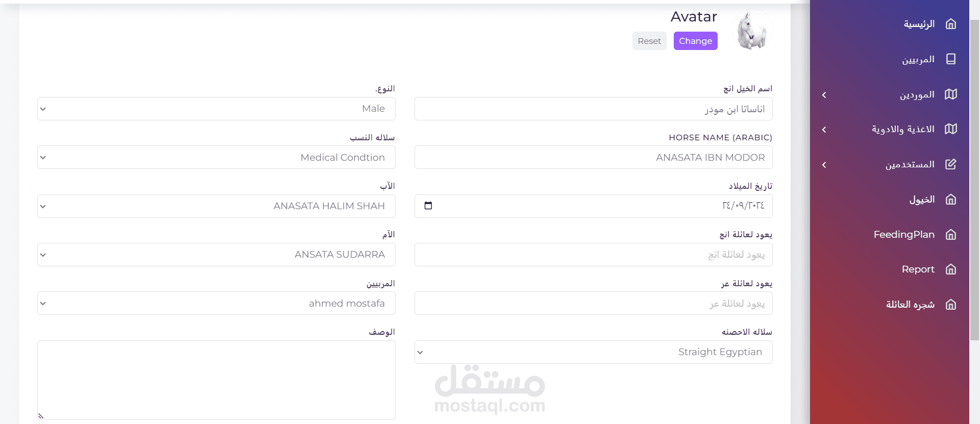This screenshot has width=980, height=424.
Task: Click the الوصف description text area
Action: tap(216, 380)
